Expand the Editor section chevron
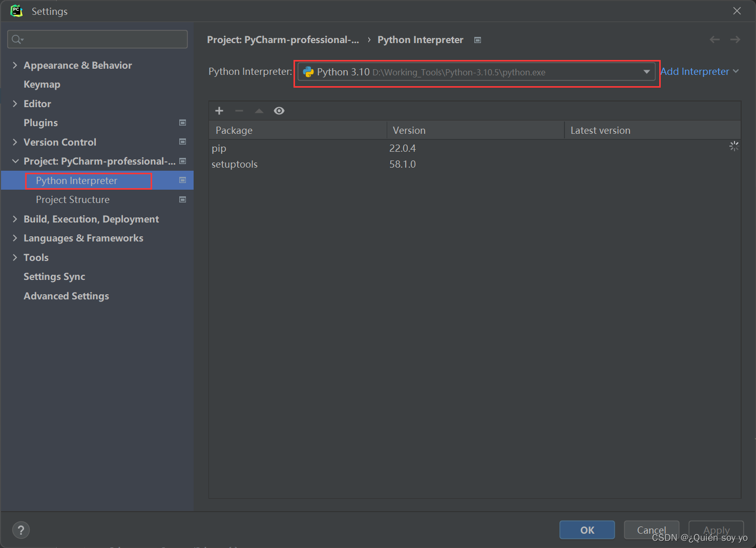Viewport: 756px width, 548px height. coord(15,104)
